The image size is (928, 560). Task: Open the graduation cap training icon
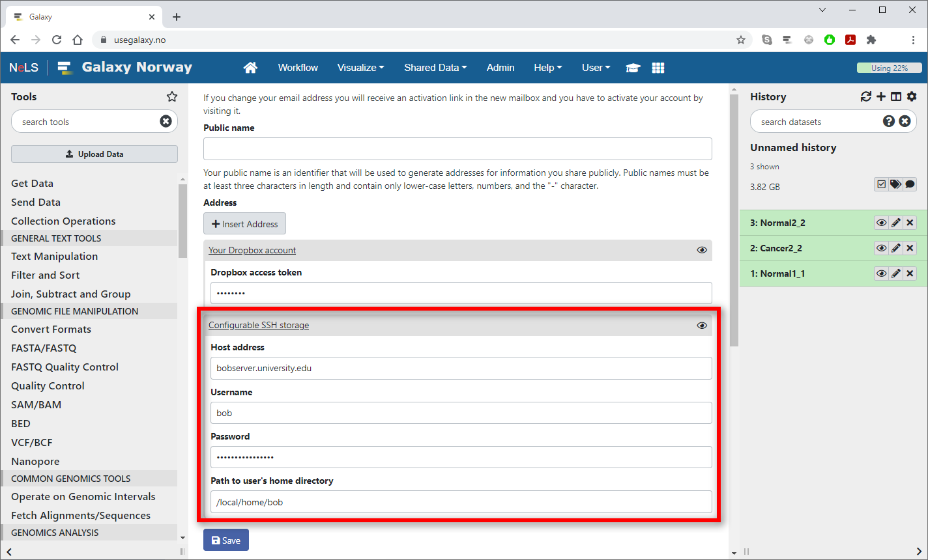point(633,68)
